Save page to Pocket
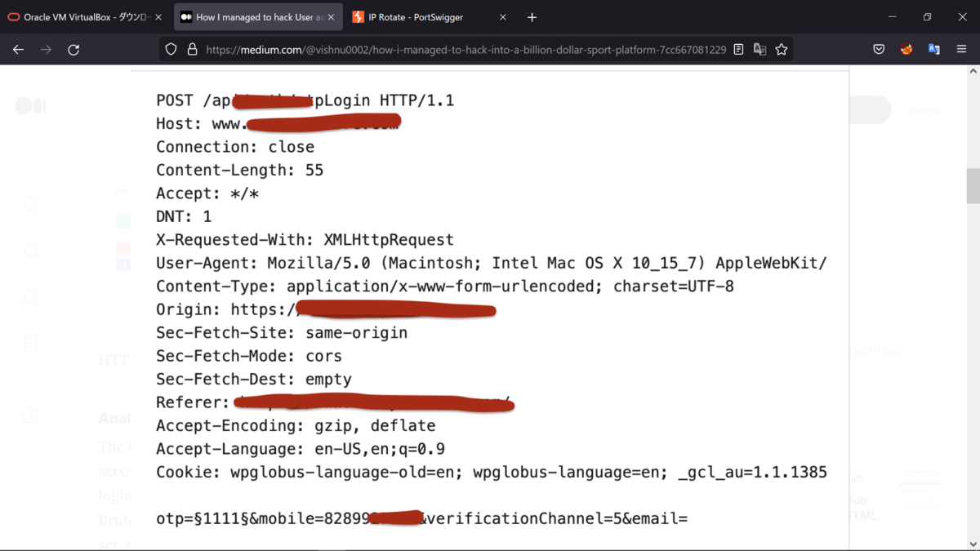The height and width of the screenshot is (551, 980). pos(879,49)
